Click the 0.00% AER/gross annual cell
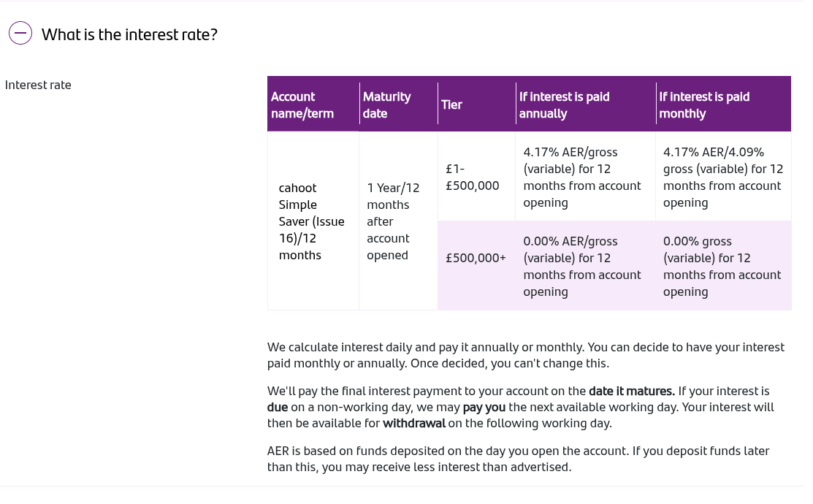The image size is (813, 504). (585, 266)
